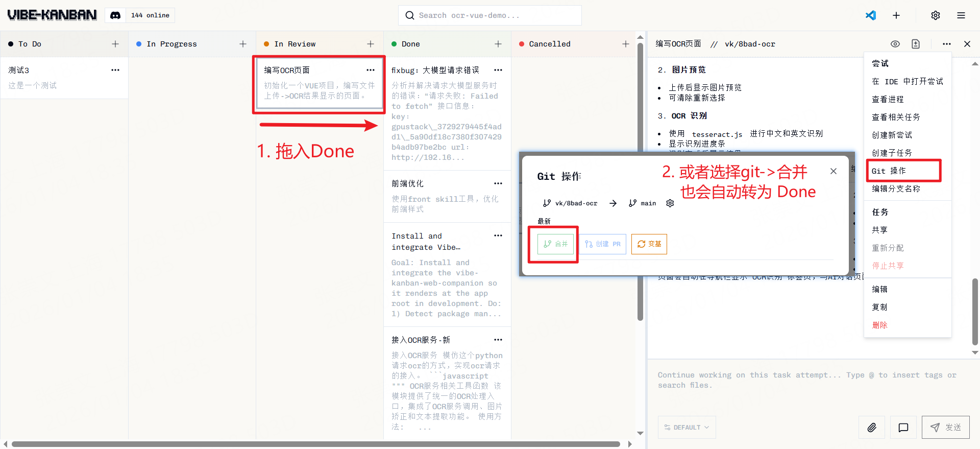Expand the DEFAULT profile dropdown

coord(687,428)
